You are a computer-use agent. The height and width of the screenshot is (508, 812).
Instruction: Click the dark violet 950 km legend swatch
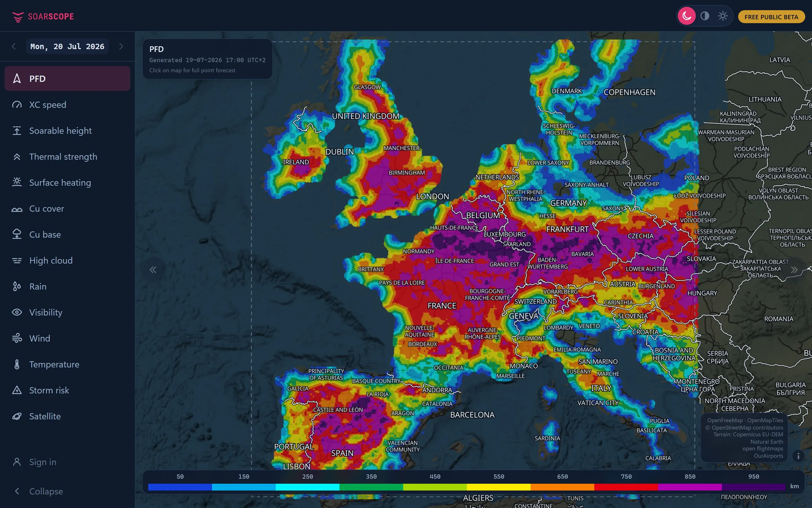click(754, 487)
